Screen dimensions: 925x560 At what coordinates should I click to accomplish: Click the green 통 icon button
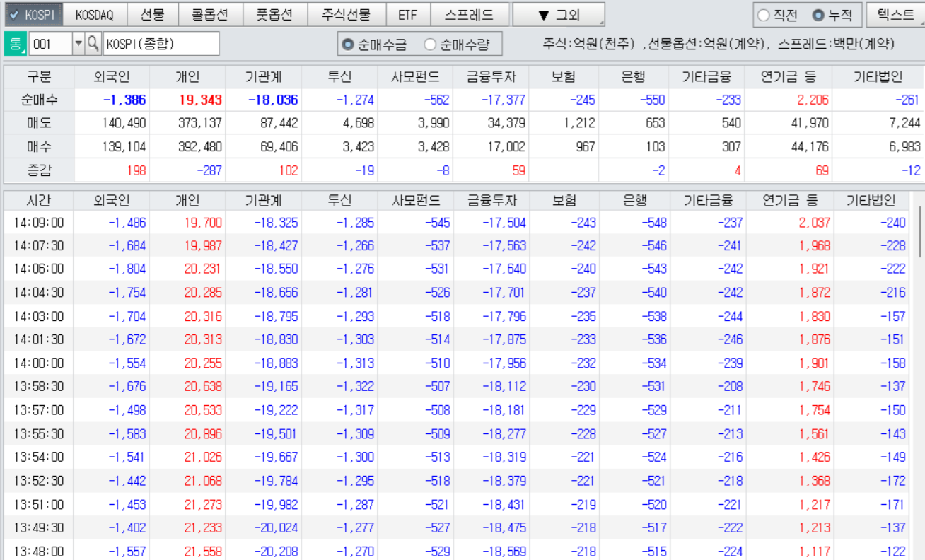[x=14, y=44]
